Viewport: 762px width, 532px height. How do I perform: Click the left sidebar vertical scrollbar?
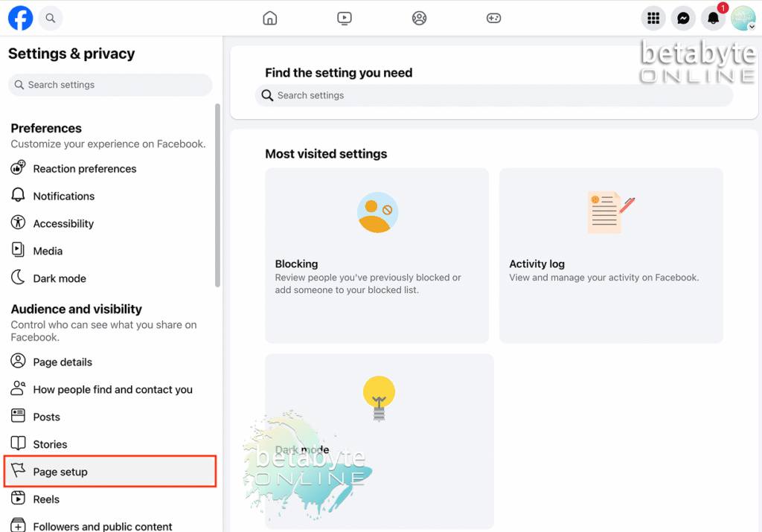tap(217, 195)
